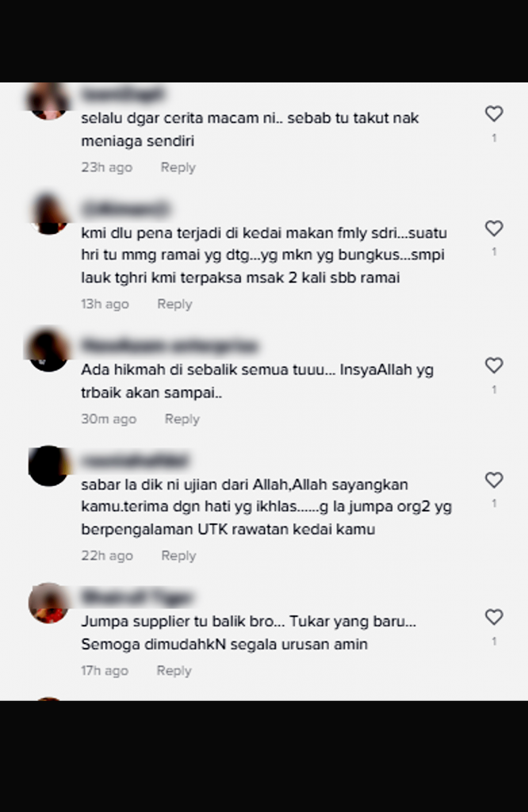Reply to the comment posted 23h ago

click(178, 167)
